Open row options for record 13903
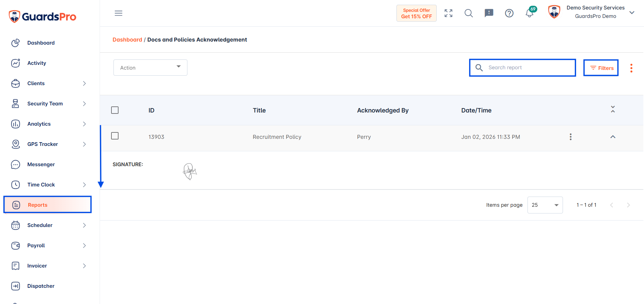644x304 pixels. [571, 137]
